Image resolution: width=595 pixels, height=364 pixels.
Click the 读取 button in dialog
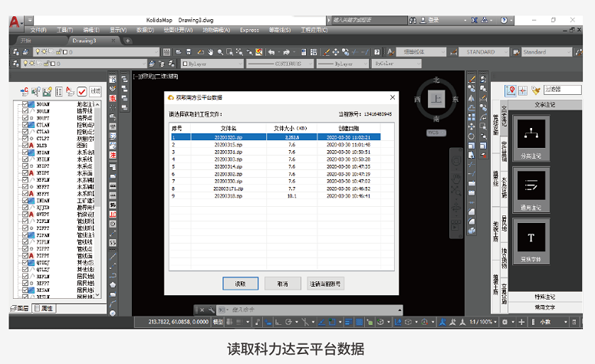(x=240, y=284)
